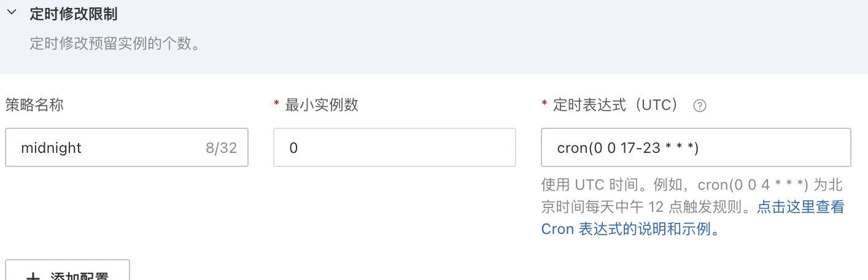The width and height of the screenshot is (868, 280).
Task: Click the 定时修改限制 section heading
Action: pos(74,14)
